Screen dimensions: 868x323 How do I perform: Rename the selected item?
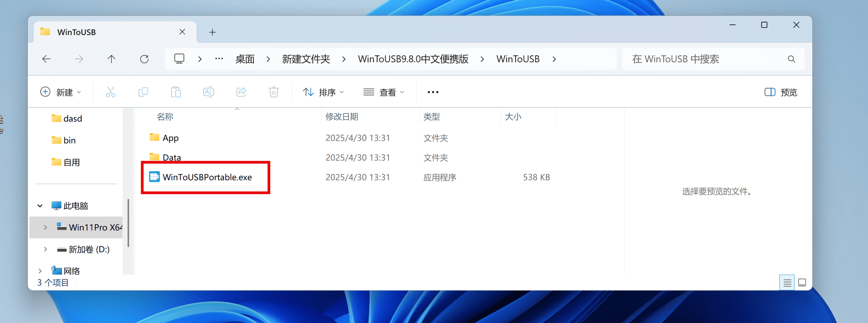click(x=209, y=92)
